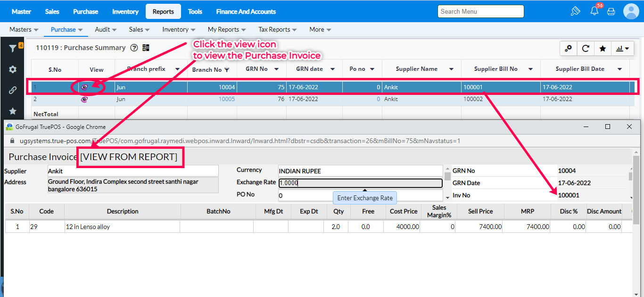This screenshot has width=644, height=297.
Task: Expand GRN date column dropdown
Action: point(332,69)
